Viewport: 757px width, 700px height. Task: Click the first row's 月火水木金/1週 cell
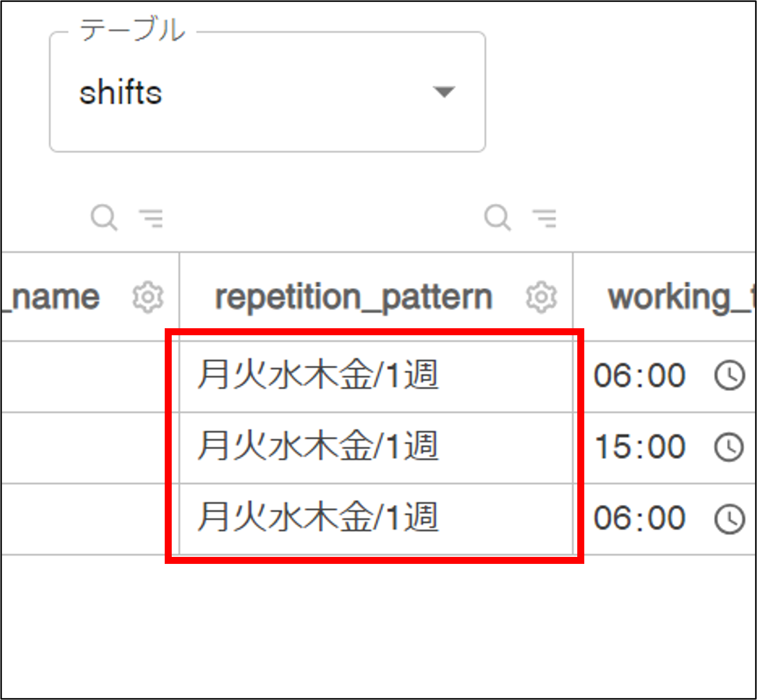tap(376, 377)
